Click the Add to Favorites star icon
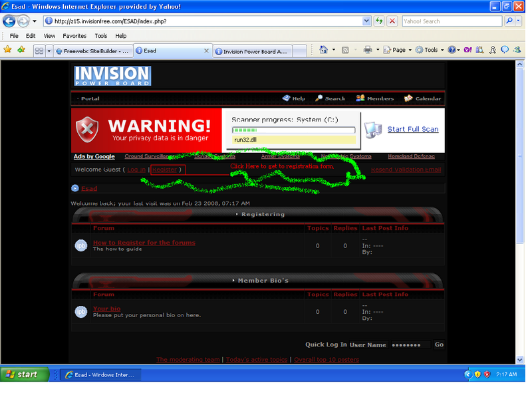 click(21, 49)
